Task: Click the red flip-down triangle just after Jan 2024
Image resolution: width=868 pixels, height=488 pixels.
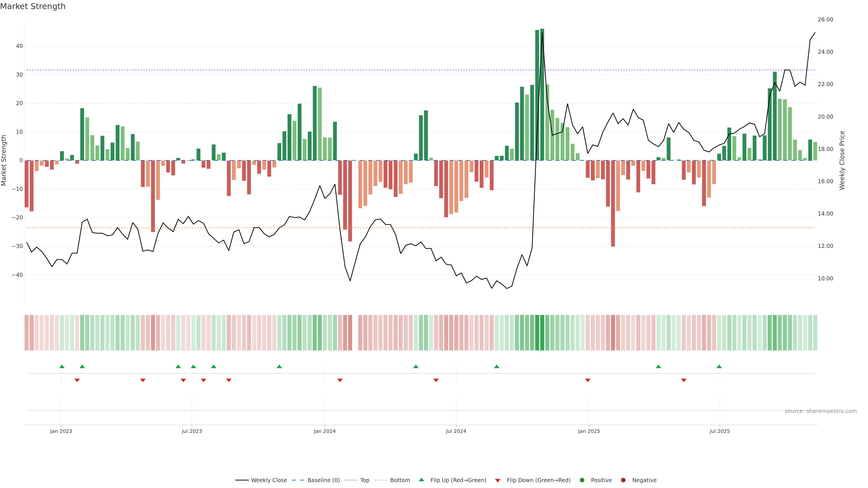Action: pos(340,380)
